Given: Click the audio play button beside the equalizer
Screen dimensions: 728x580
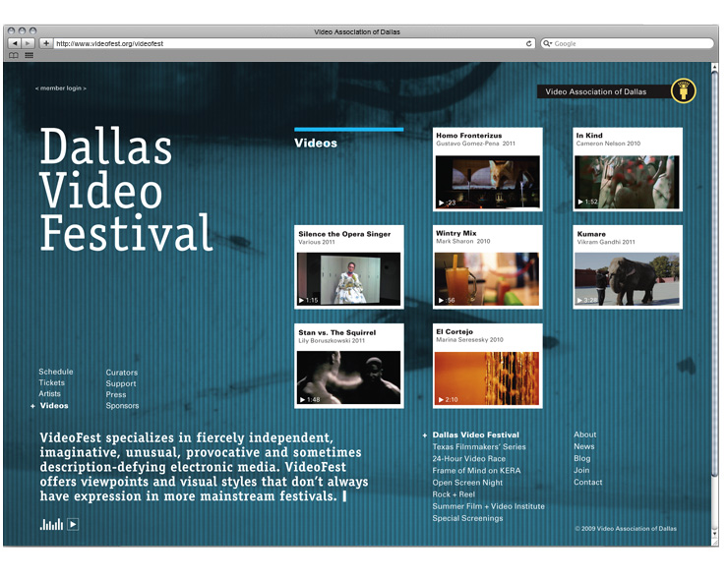Looking at the screenshot, I should (x=73, y=524).
